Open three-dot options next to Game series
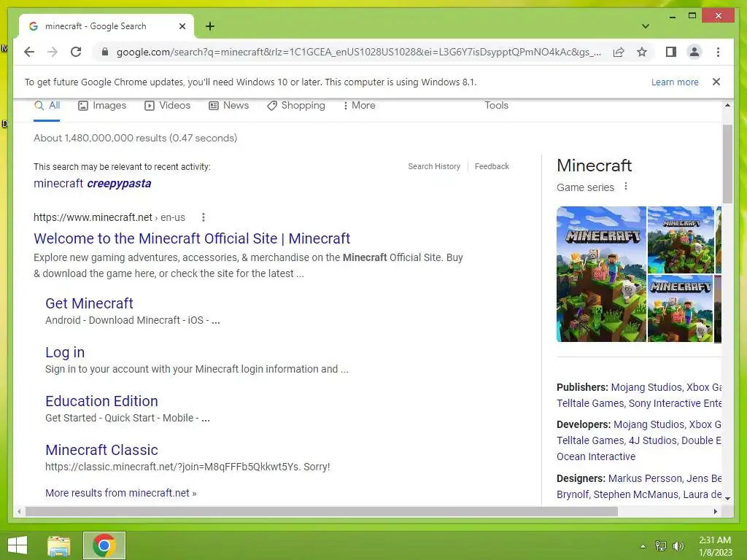Image resolution: width=747 pixels, height=560 pixels. 625,187
